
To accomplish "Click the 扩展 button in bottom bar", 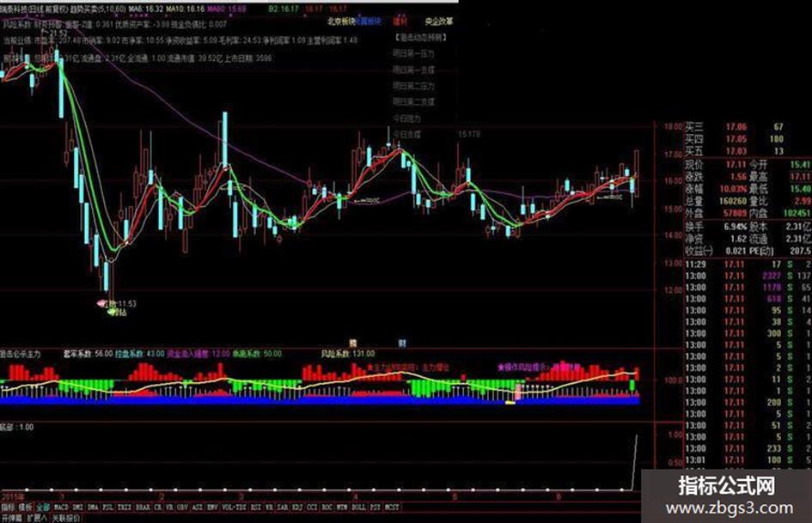I will point(37,517).
